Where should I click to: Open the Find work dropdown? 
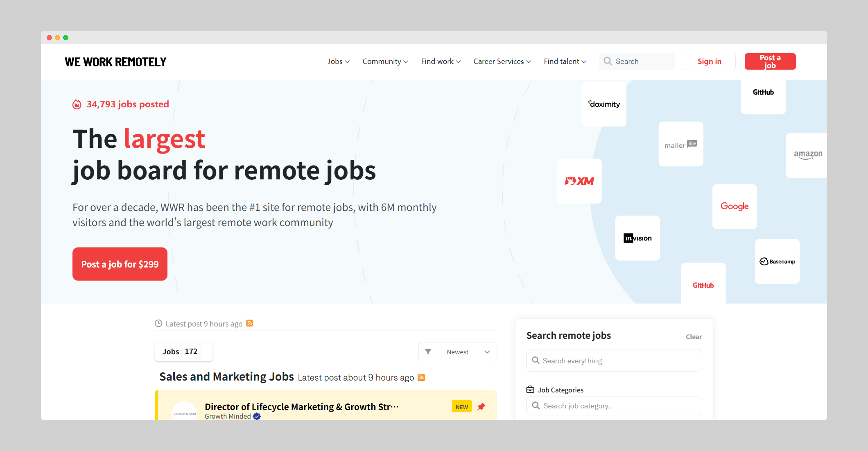441,61
